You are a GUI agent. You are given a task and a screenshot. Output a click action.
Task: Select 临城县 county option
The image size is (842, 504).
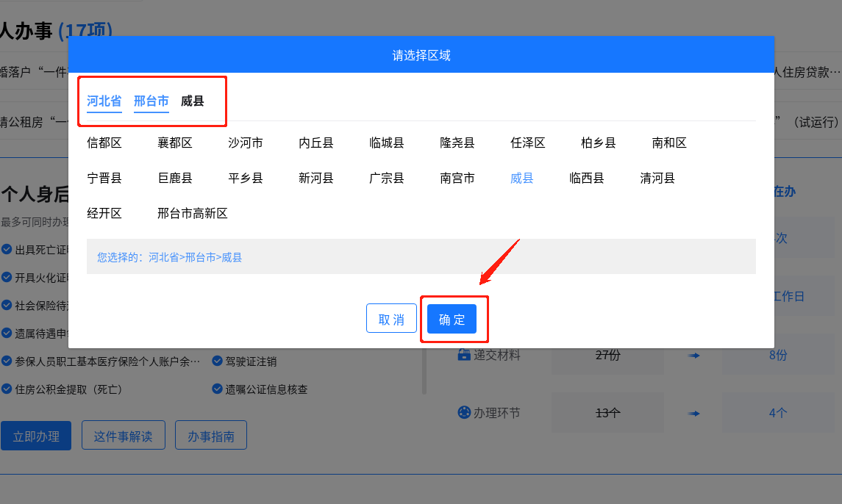[387, 143]
